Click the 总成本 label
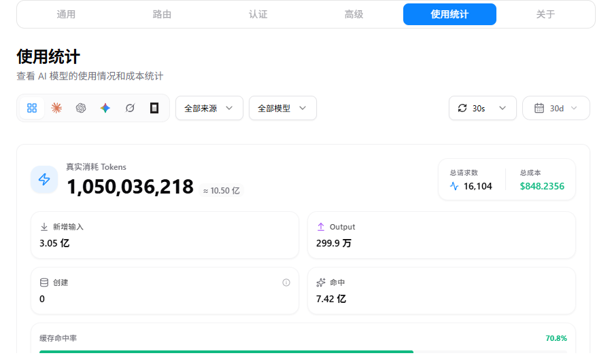 point(530,172)
